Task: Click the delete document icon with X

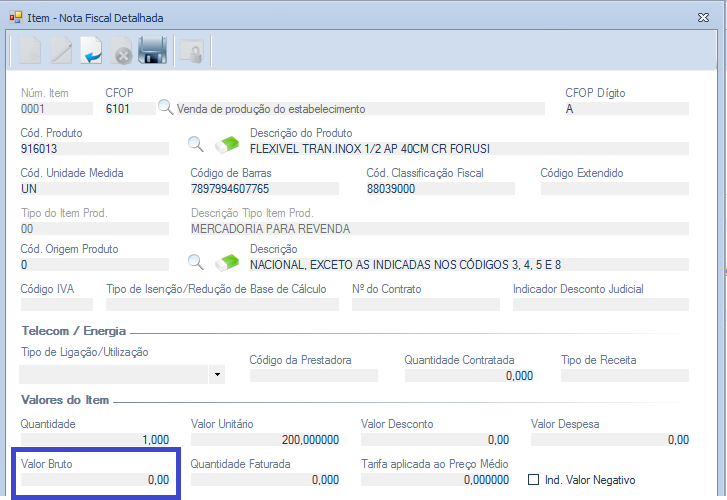Action: 122,50
